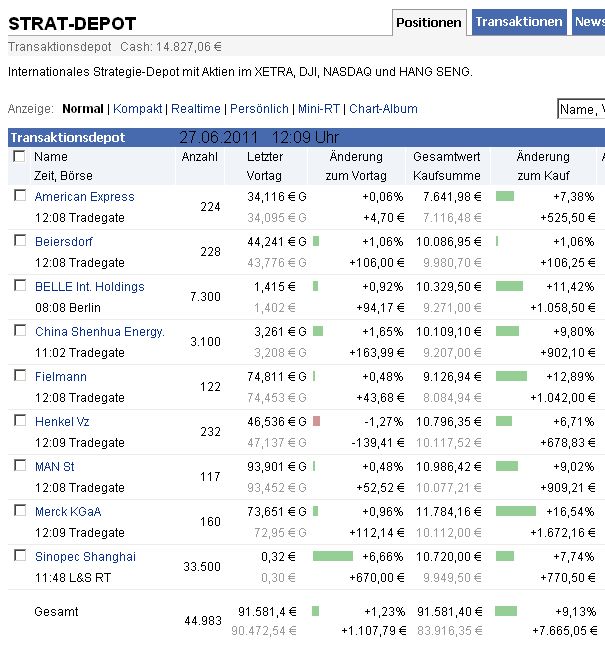Click the Änderung zum Vortag header
605x649 pixels.
356,166
